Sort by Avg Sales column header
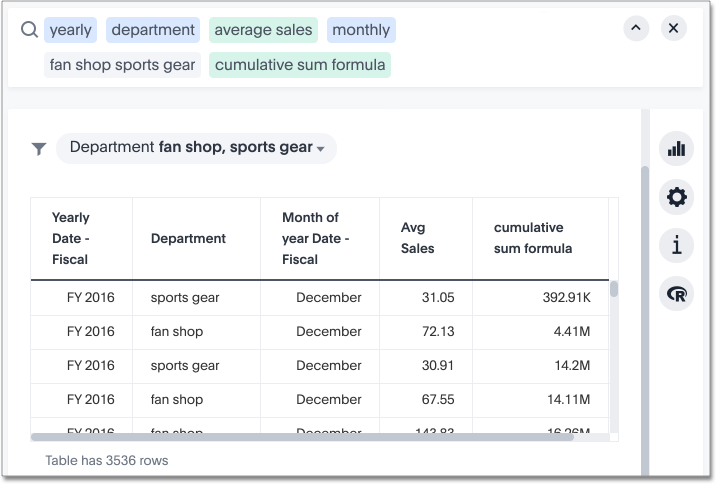This screenshot has height=484, width=716. click(x=417, y=238)
